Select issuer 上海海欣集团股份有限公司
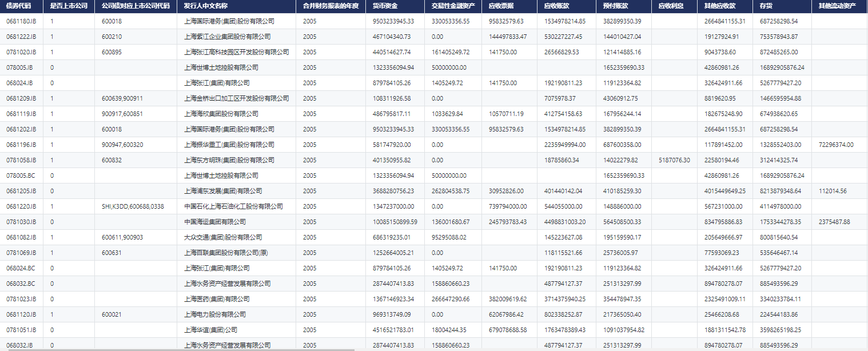Viewport: 868px width, 351px height. pyautogui.click(x=221, y=114)
